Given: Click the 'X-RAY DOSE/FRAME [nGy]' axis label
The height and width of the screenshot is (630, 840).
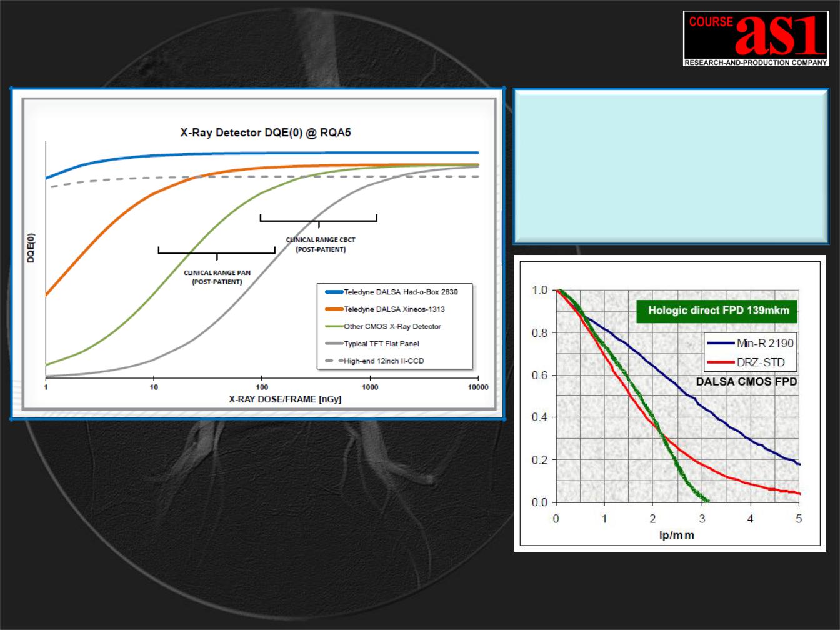Looking at the screenshot, I should click(x=285, y=399).
